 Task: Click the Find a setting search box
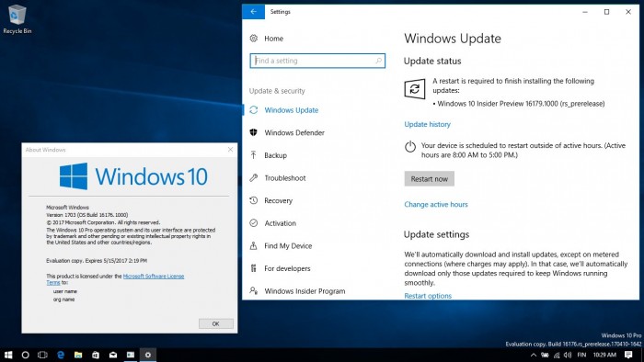(317, 61)
